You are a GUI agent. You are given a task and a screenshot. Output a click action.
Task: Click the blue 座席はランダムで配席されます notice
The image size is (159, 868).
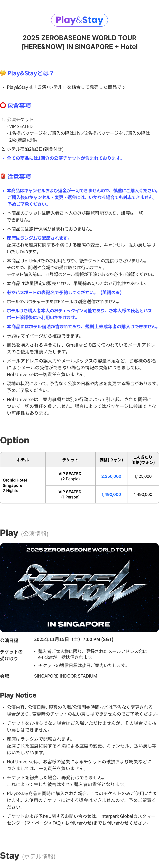[x=38, y=238]
